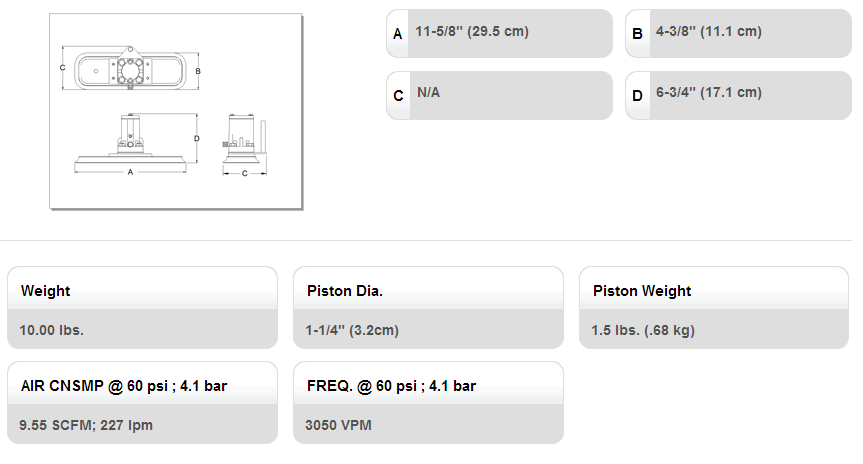Screen dimensions: 863x464
Task: Select the Weight spec header
Action: coord(46,291)
